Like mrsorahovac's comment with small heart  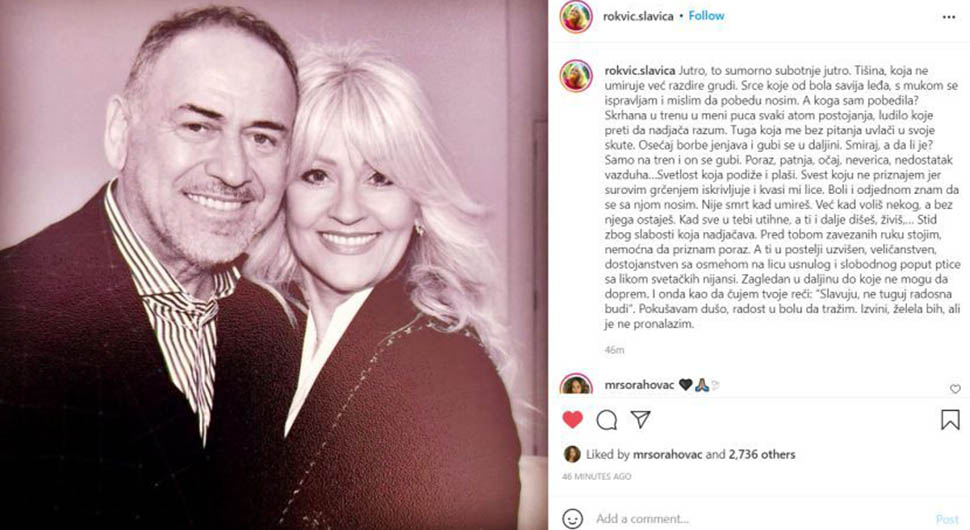click(x=955, y=388)
